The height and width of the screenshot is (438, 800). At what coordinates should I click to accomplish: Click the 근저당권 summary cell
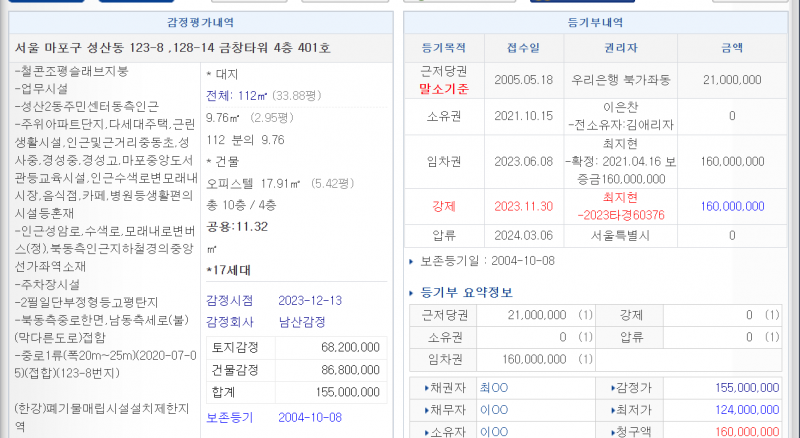point(444,315)
